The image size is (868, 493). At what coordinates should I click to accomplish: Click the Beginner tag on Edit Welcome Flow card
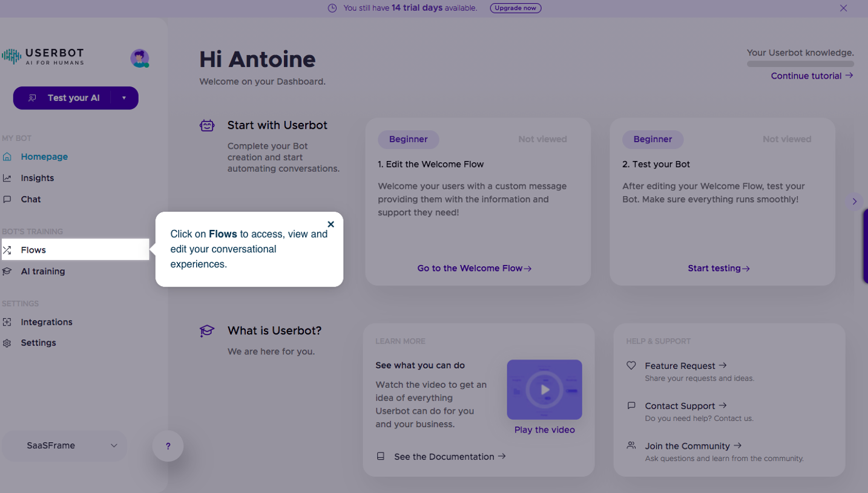click(x=409, y=139)
